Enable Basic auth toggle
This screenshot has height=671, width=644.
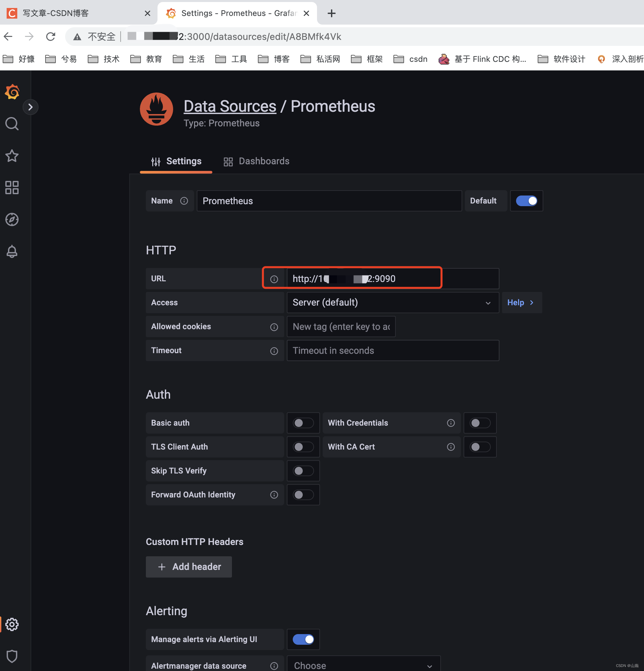click(303, 423)
